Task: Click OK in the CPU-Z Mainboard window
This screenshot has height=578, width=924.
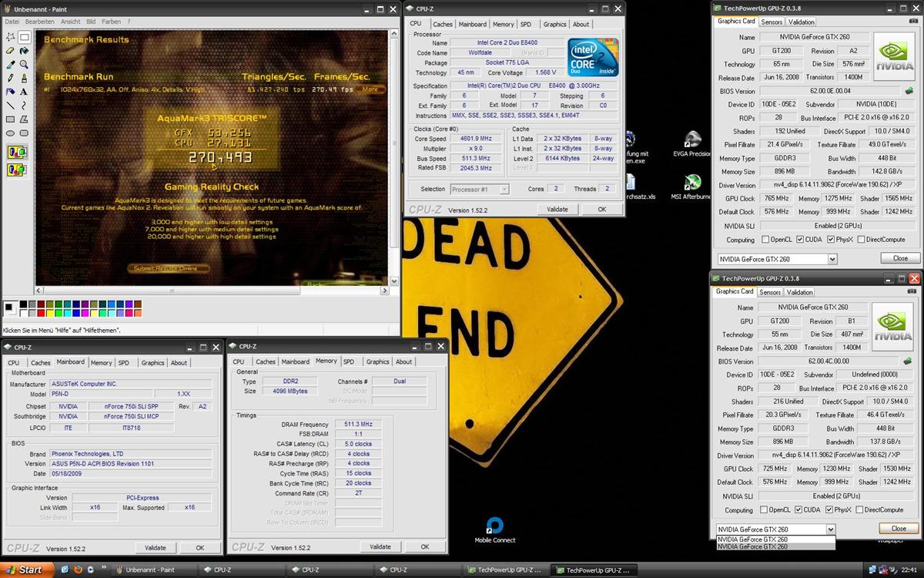Action: 199,548
